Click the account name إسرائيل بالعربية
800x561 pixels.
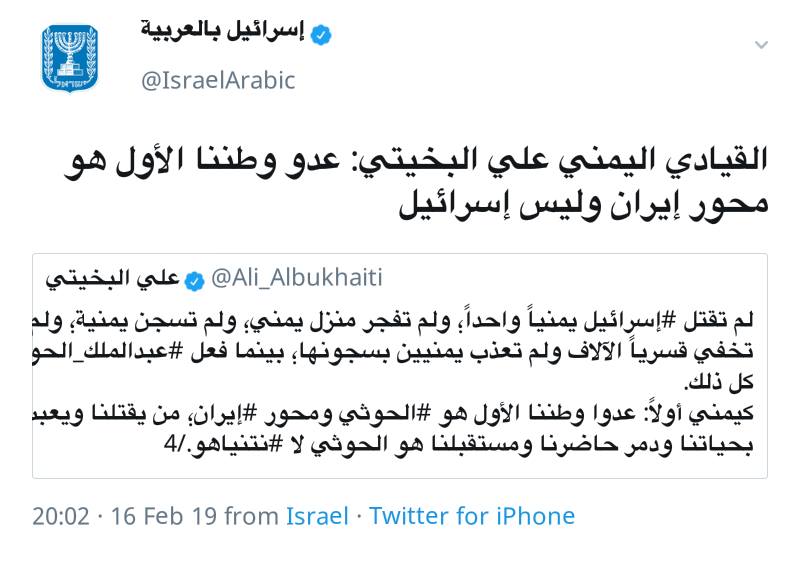(x=222, y=32)
